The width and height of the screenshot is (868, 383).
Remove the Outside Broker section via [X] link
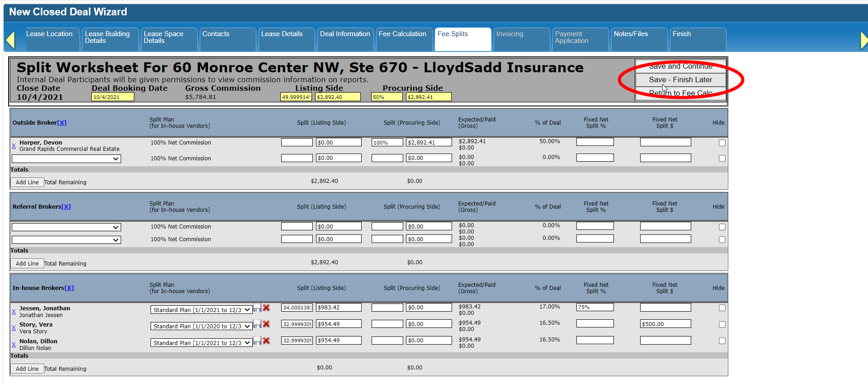point(62,123)
